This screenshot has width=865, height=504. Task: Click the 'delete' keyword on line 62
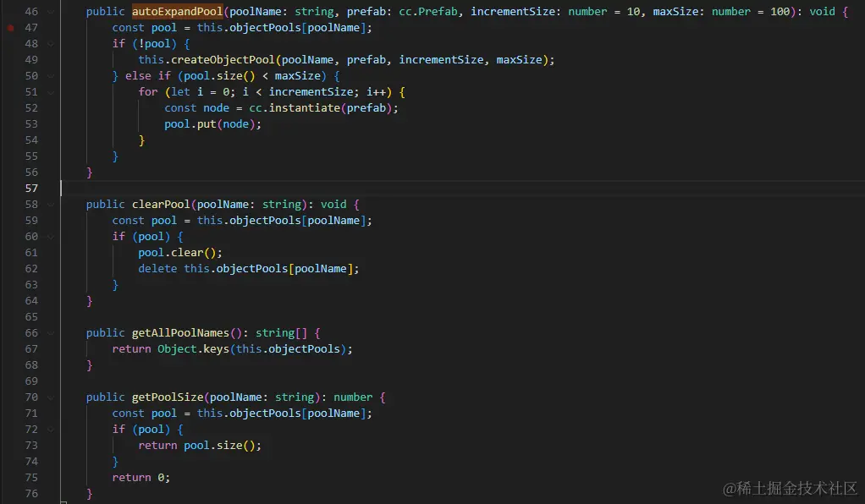tap(157, 269)
